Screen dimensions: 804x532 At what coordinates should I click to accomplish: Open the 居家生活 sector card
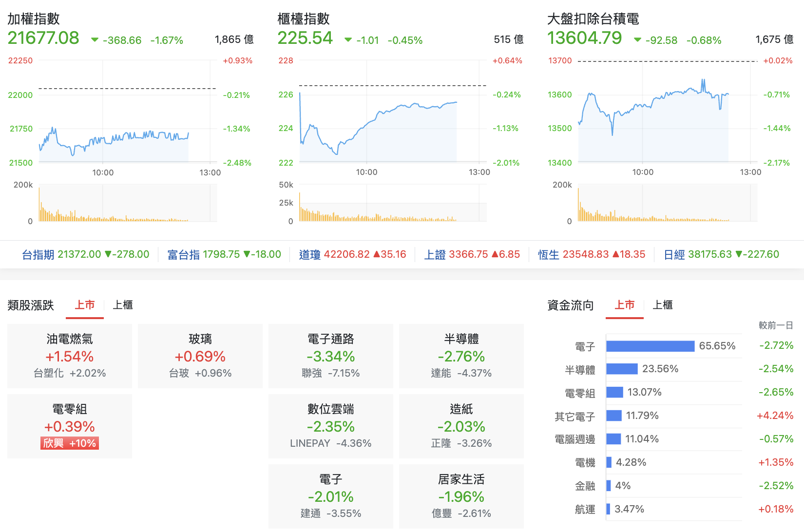click(461, 496)
